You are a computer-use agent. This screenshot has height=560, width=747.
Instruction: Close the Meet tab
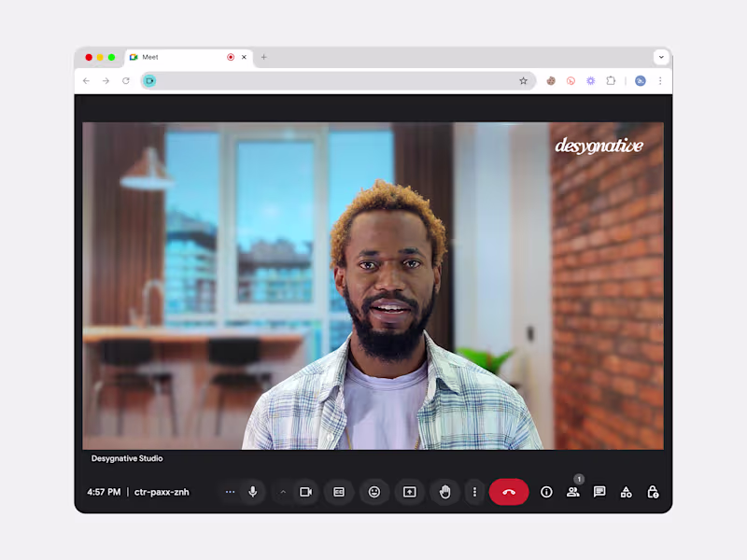(x=244, y=57)
